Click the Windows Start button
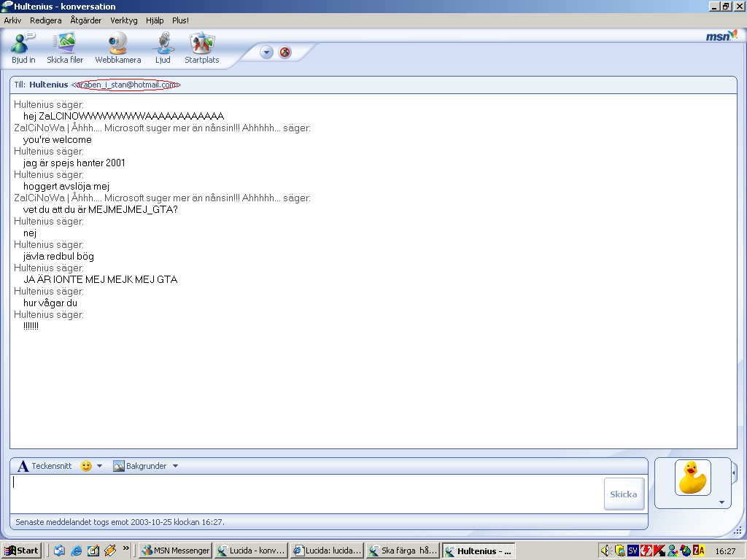This screenshot has width=747, height=560. (x=21, y=551)
